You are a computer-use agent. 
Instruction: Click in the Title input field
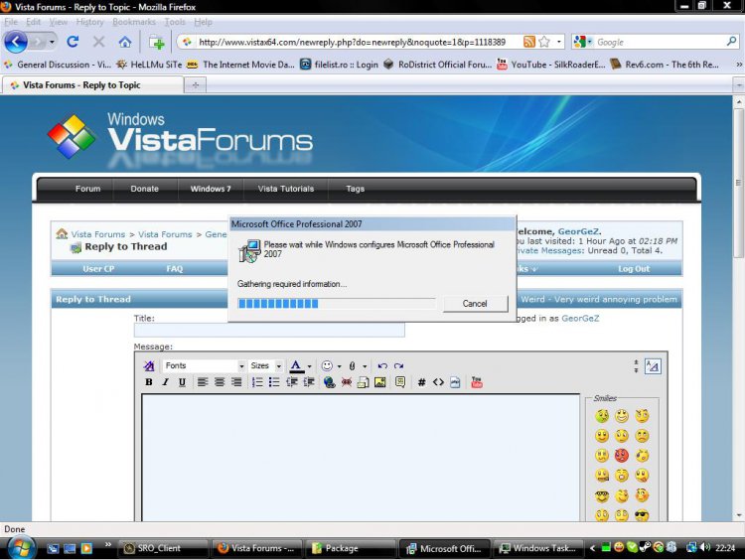269,330
